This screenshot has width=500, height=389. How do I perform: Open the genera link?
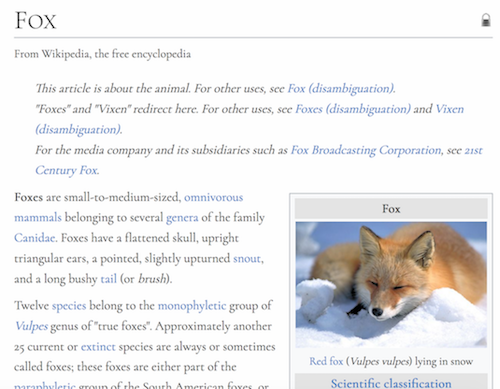click(x=182, y=218)
